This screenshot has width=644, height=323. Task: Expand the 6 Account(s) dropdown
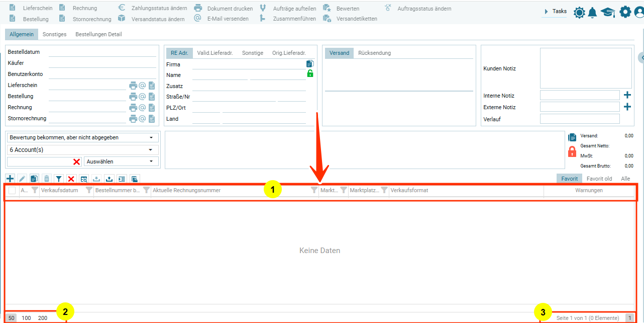point(82,150)
